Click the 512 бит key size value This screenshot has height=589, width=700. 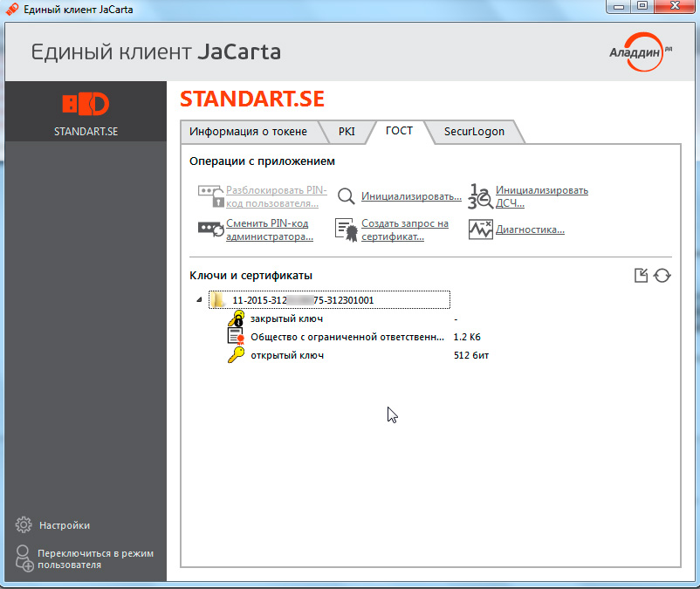click(x=471, y=355)
